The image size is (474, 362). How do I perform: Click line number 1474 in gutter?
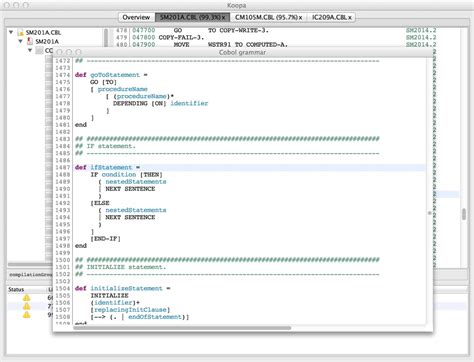tap(63, 75)
